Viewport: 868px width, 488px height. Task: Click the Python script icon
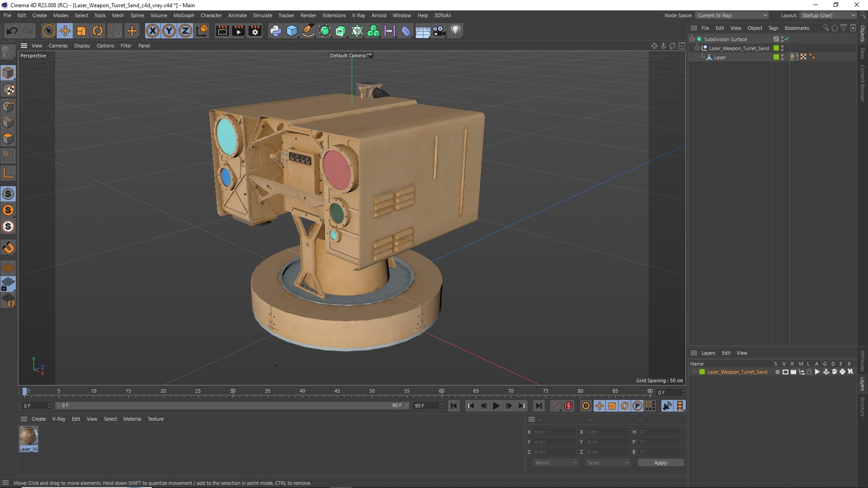click(x=275, y=31)
